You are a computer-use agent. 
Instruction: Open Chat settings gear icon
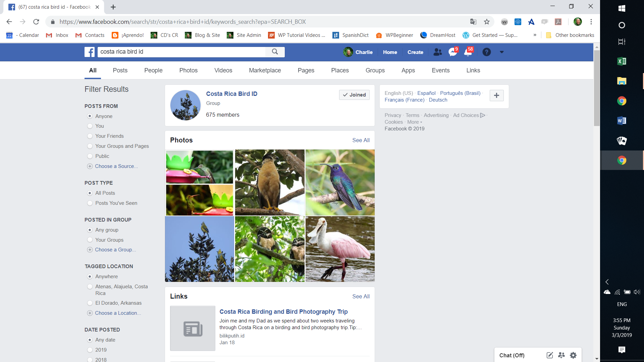573,355
